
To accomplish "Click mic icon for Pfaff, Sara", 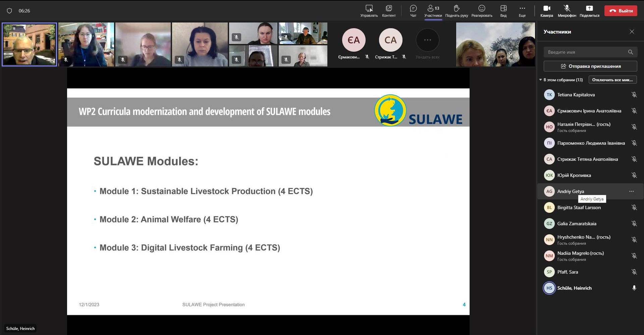I will [634, 272].
